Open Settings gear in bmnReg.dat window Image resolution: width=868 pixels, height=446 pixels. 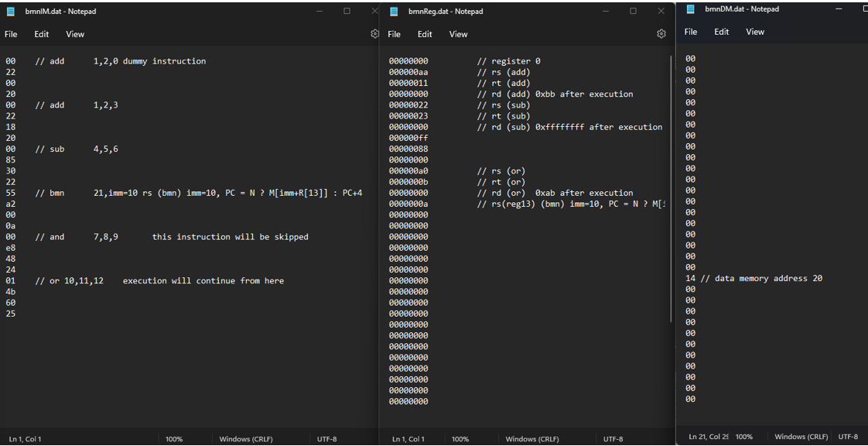661,34
